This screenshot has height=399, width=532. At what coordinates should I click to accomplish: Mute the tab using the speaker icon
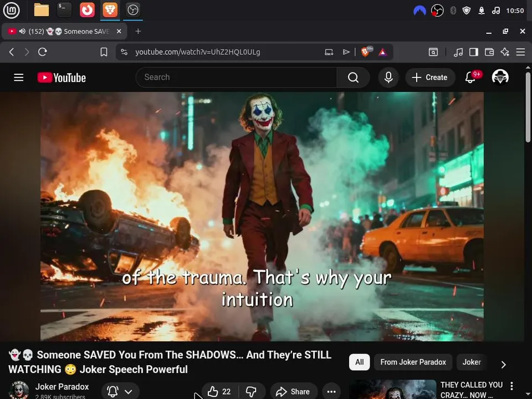22,31
